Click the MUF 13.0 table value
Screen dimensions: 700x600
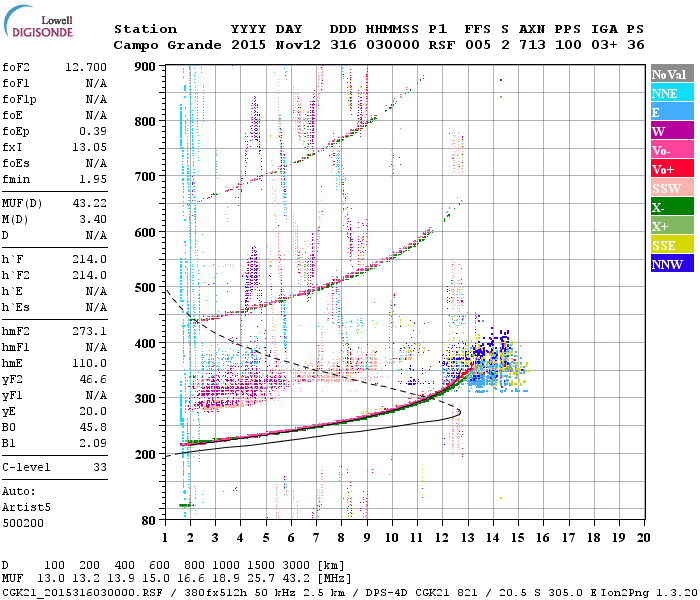50,579
